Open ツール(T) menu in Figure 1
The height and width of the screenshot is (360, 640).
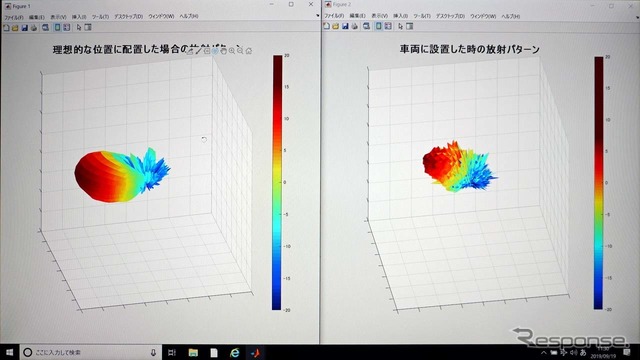100,17
